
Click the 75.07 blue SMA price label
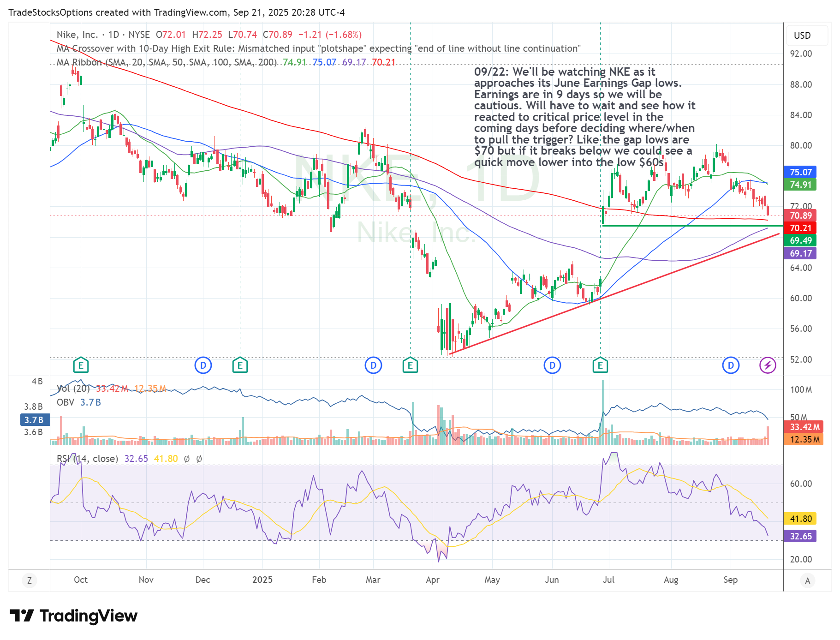(800, 172)
